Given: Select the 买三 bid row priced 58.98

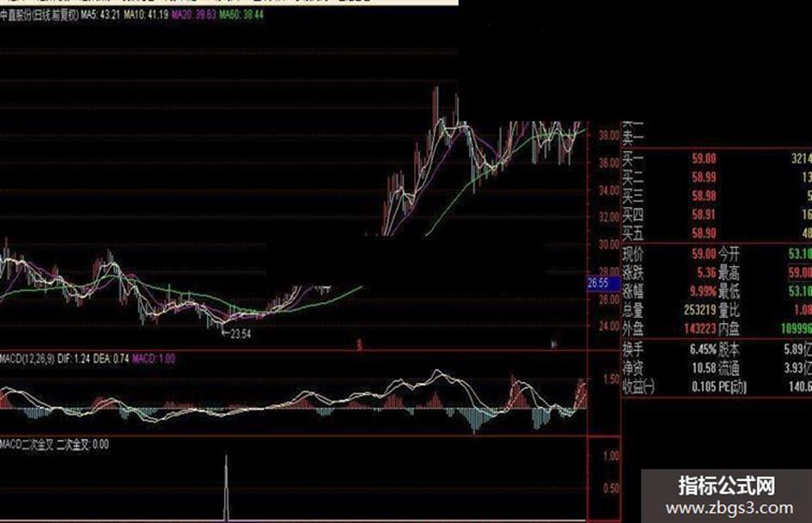Looking at the screenshot, I should tap(717, 197).
